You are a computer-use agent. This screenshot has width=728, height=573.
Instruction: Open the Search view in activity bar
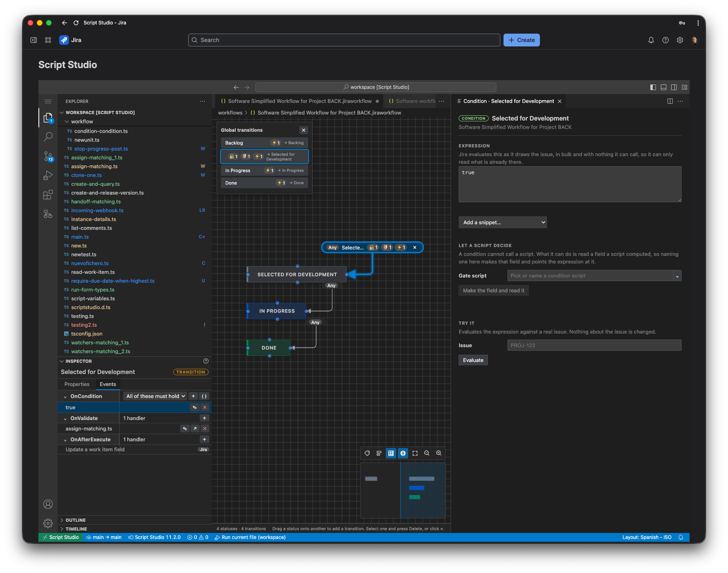48,137
